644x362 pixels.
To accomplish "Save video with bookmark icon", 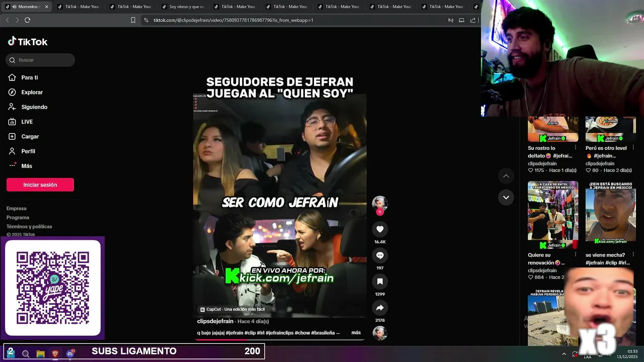I will 380,282.
